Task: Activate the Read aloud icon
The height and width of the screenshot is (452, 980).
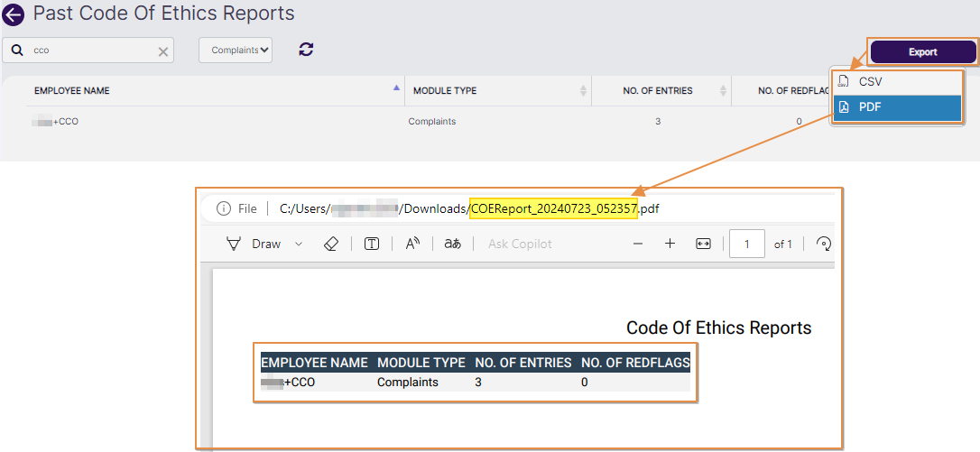Action: pyautogui.click(x=412, y=244)
